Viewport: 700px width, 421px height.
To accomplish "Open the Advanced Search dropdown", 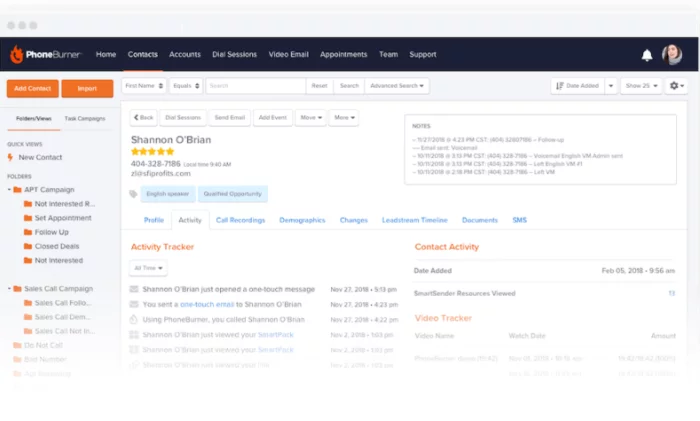I will click(397, 86).
